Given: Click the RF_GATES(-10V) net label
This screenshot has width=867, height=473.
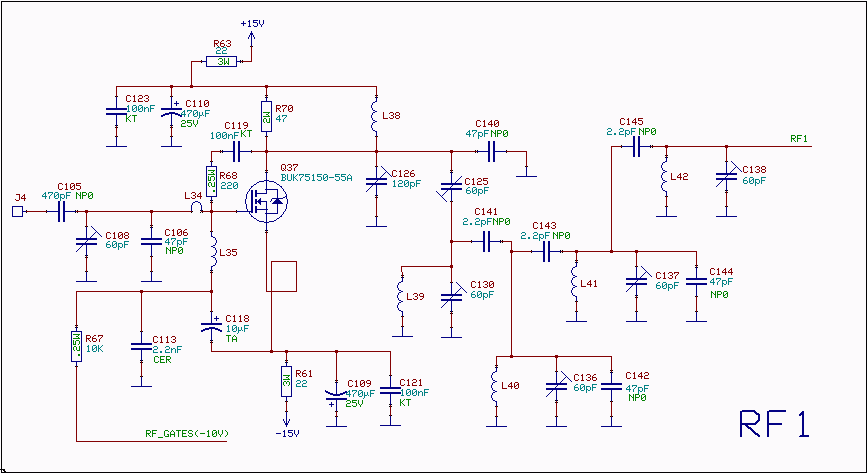Looking at the screenshot, I should click(x=187, y=433).
